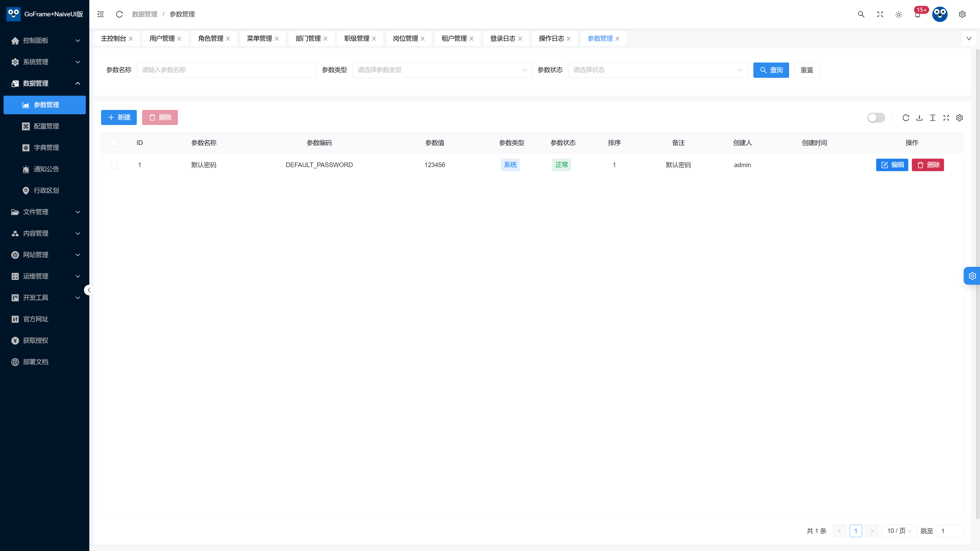Check the select-all header checkbox
Image resolution: width=980 pixels, height=551 pixels.
[114, 143]
